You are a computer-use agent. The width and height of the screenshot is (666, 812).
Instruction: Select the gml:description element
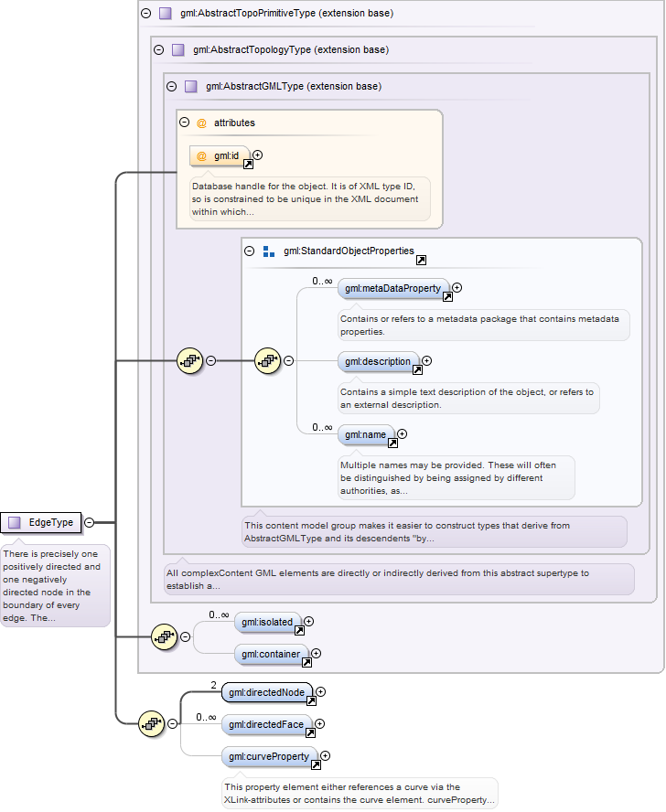pos(379,361)
